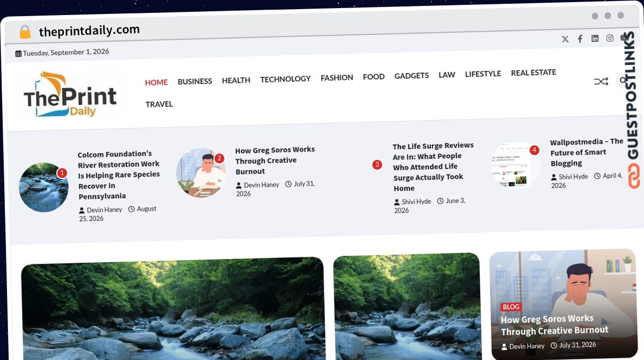Open The Life Surge Reviews article headline
The height and width of the screenshot is (360, 644).
(433, 167)
